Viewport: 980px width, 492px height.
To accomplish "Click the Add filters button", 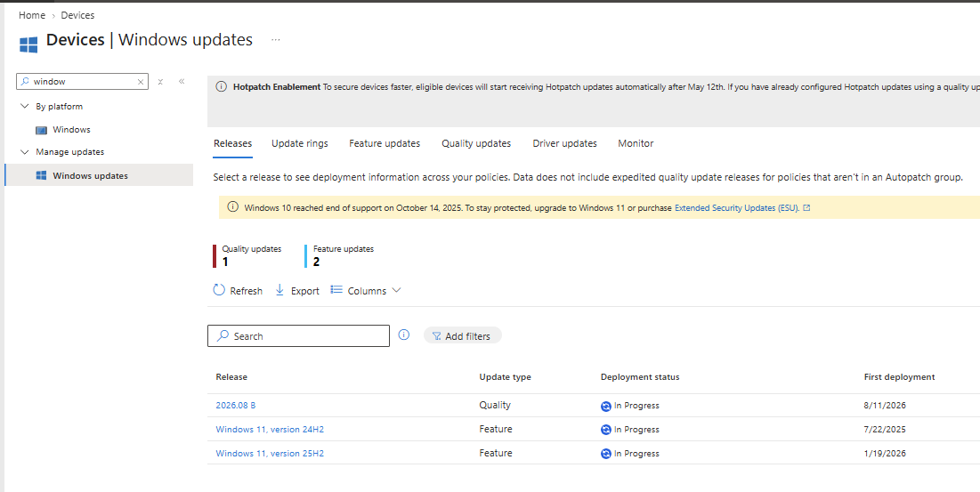I will click(x=463, y=336).
